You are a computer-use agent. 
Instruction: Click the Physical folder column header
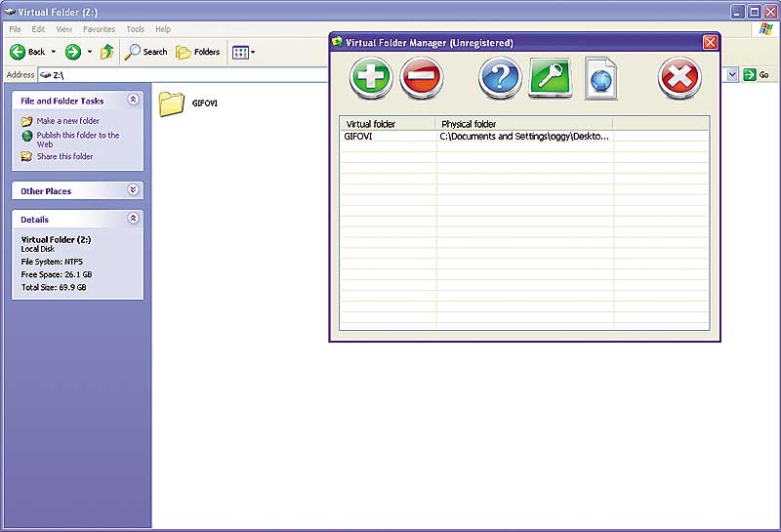coord(524,124)
